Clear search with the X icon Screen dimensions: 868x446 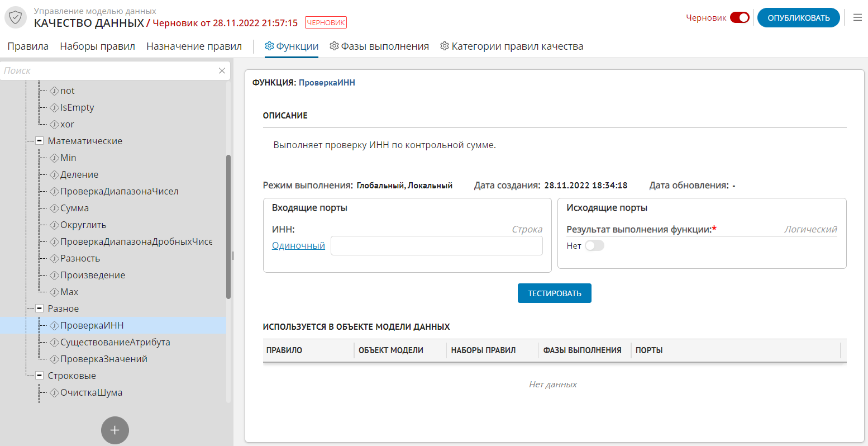(x=222, y=70)
